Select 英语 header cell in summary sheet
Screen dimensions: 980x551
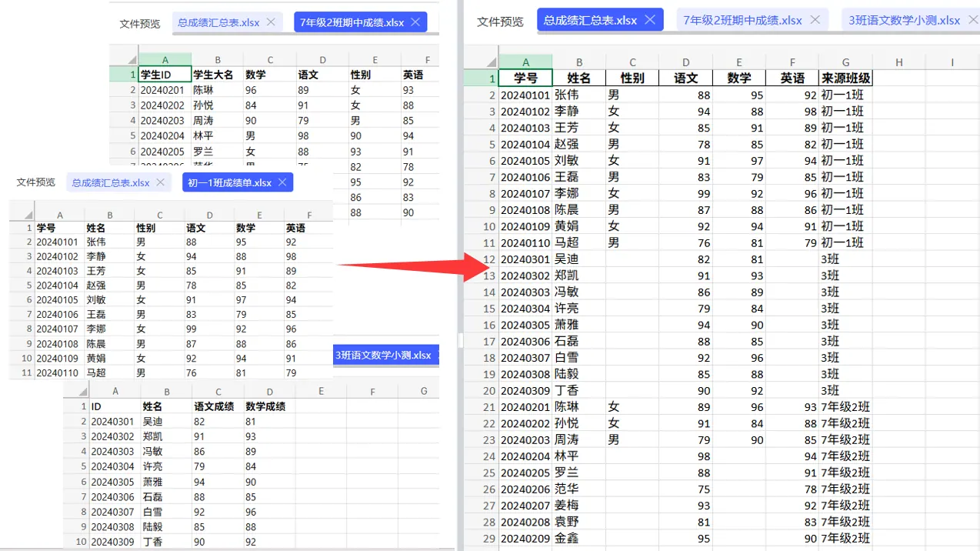(x=792, y=78)
